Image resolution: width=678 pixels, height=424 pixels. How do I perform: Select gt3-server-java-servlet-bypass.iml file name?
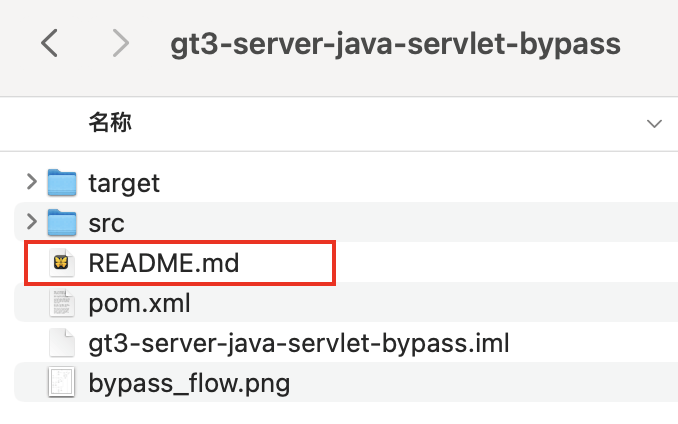[x=299, y=343]
